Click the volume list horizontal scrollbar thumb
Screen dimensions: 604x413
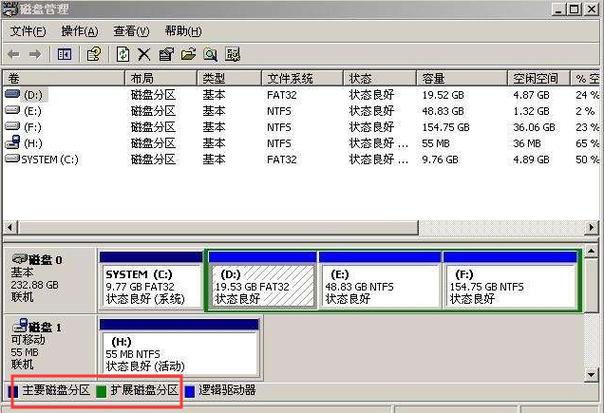[218, 227]
